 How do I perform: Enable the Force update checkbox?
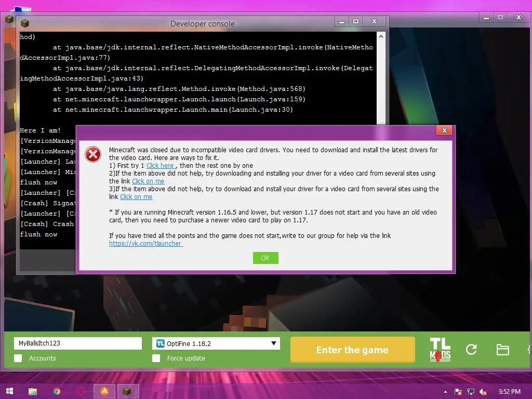pyautogui.click(x=156, y=358)
